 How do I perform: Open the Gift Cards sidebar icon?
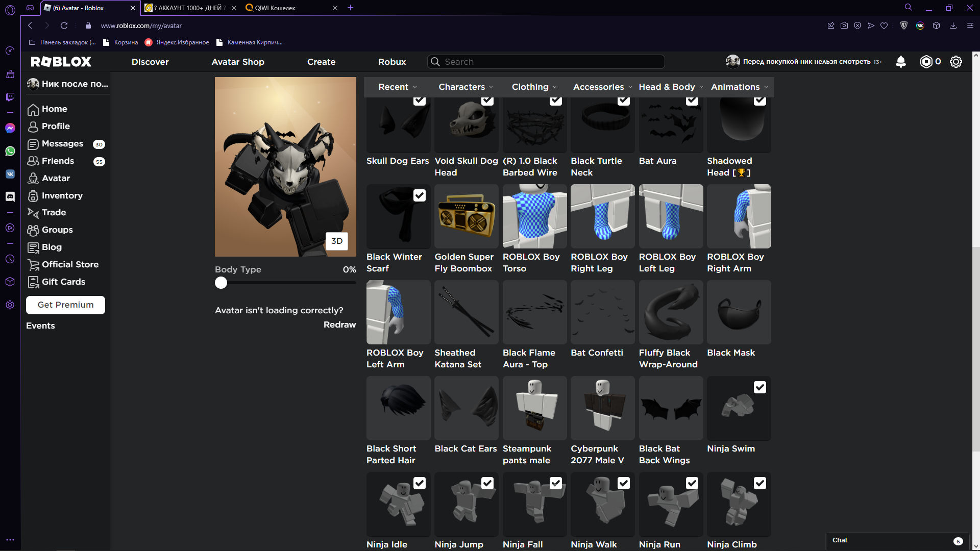pos(33,282)
